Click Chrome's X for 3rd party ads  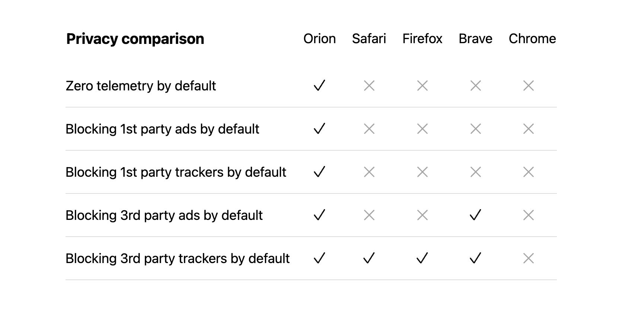coord(528,215)
